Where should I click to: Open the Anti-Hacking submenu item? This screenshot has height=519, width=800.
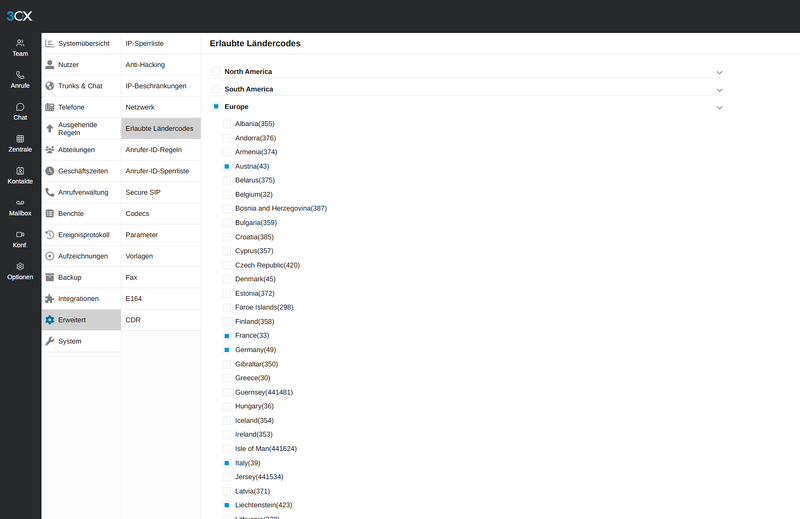(x=161, y=65)
